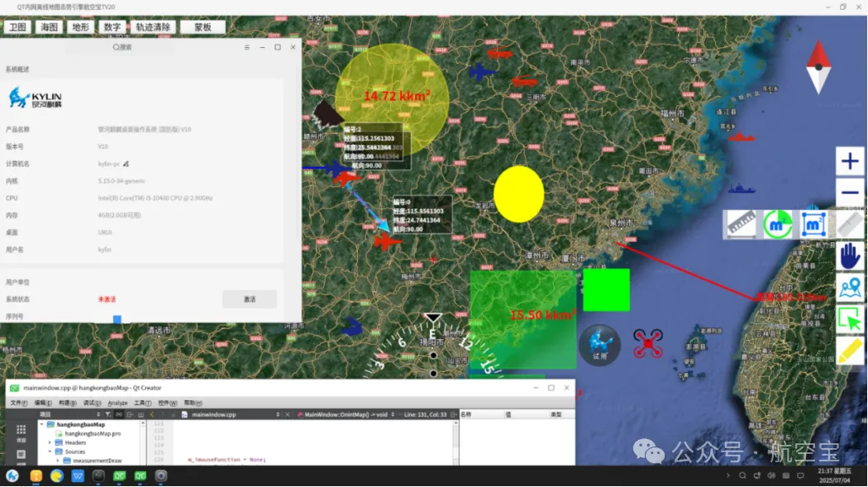Click the 激活 activate button

click(x=250, y=299)
